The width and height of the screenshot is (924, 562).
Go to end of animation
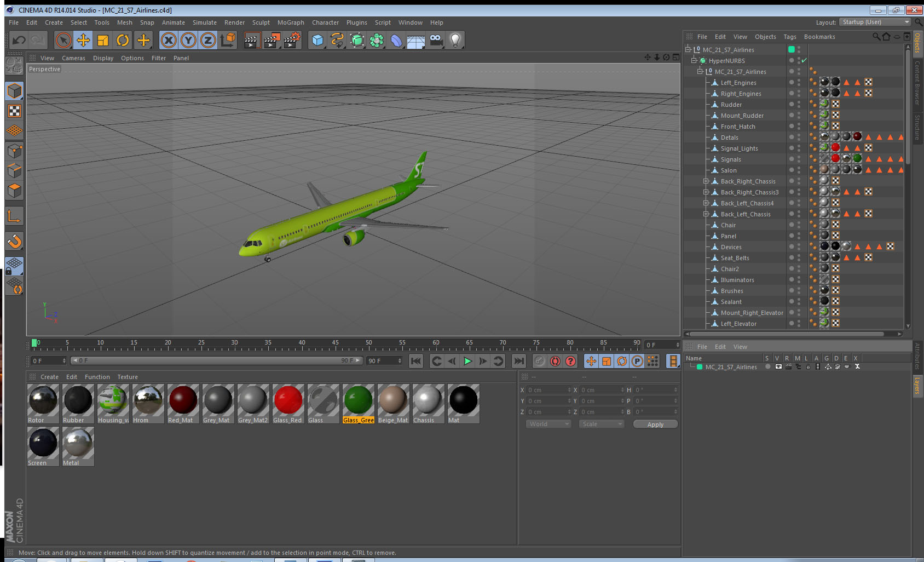pos(518,361)
